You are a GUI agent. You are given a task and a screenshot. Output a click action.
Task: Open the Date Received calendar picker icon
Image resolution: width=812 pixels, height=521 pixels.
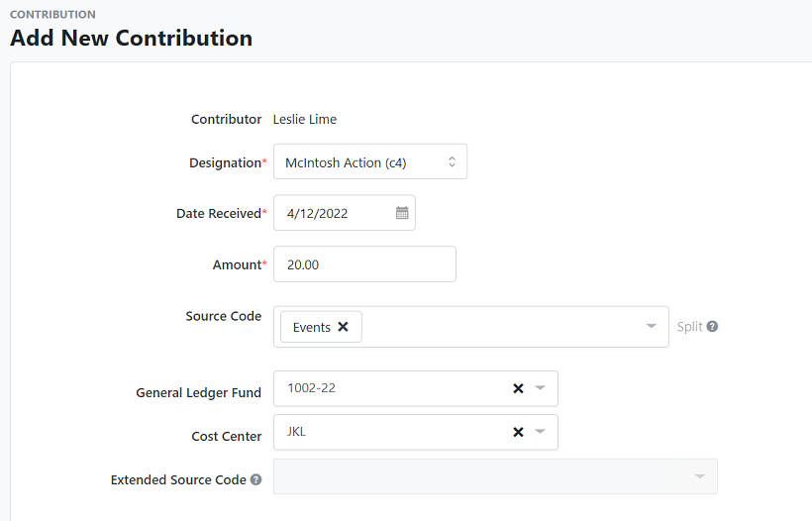tap(402, 213)
